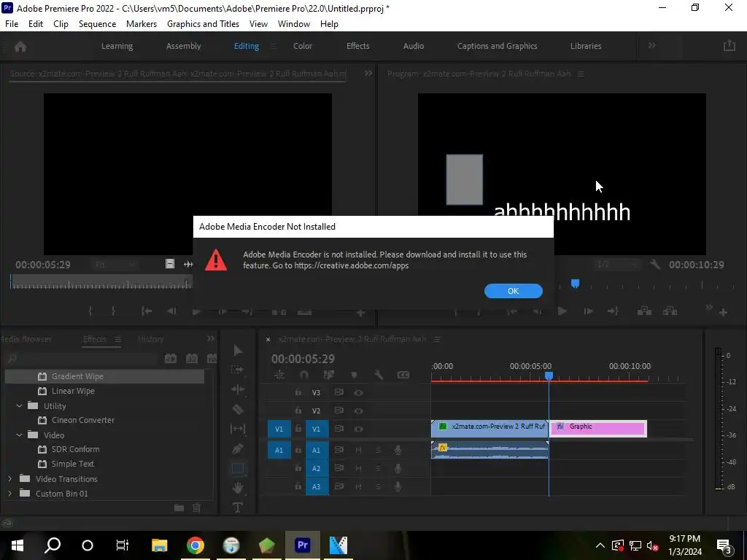Choose the Razor tool
This screenshot has height=560, width=747.
(x=237, y=409)
